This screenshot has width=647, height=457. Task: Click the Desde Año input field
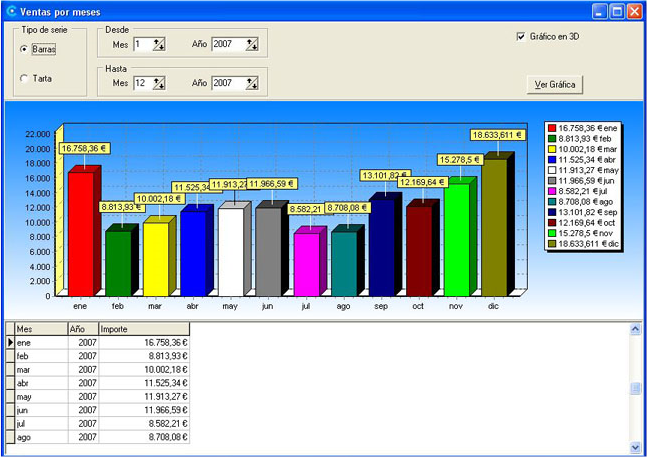pos(229,44)
